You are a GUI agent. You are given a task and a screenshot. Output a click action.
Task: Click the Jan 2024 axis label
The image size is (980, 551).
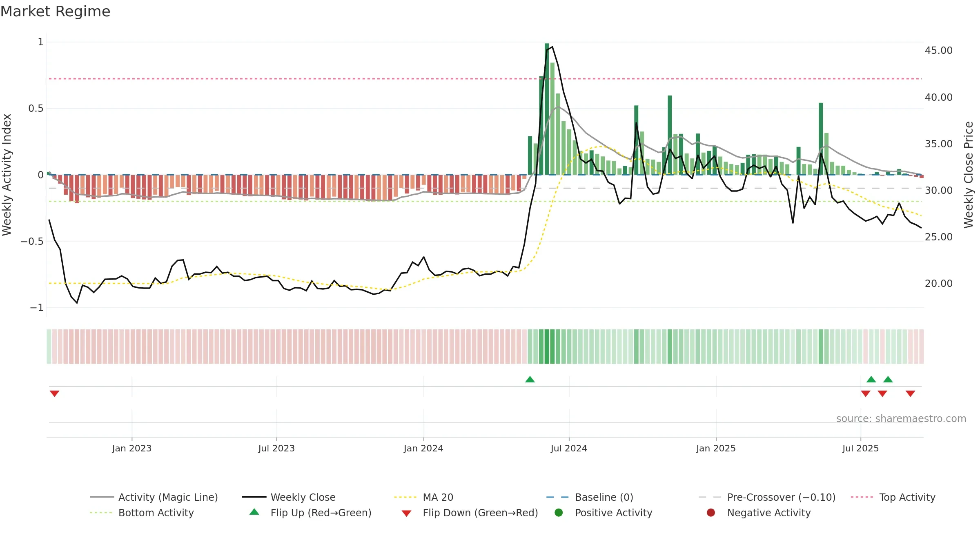pos(423,449)
